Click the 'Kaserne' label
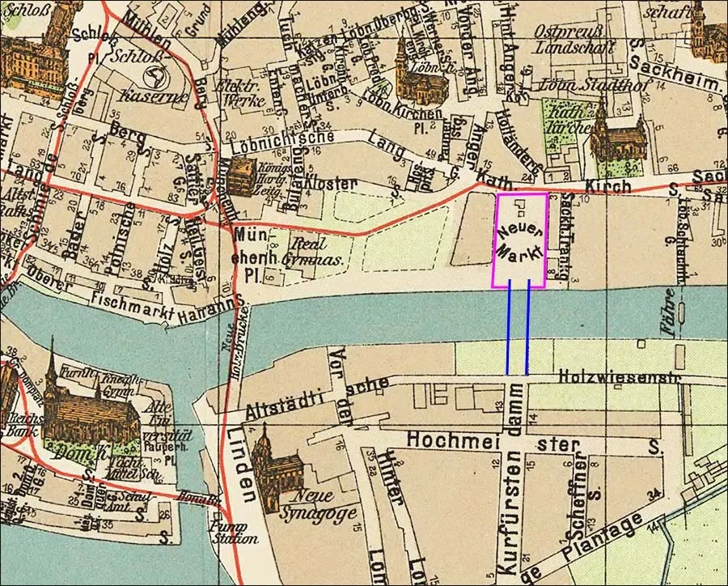Viewport: 728px width, 586px height. [x=154, y=97]
